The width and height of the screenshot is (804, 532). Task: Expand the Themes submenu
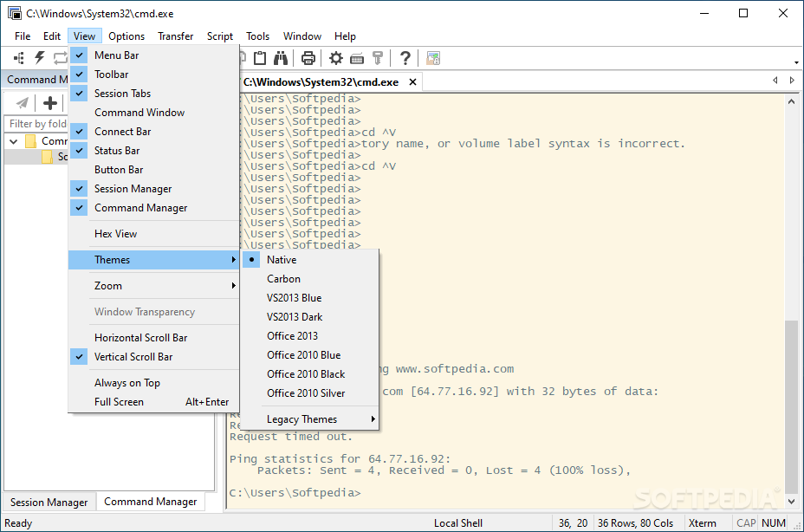pos(154,260)
